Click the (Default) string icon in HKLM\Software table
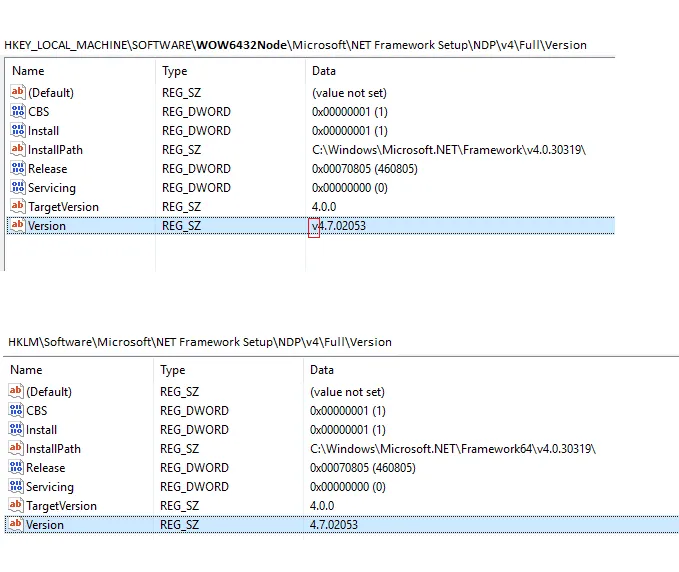Viewport: 679px width, 572px height. coord(16,391)
